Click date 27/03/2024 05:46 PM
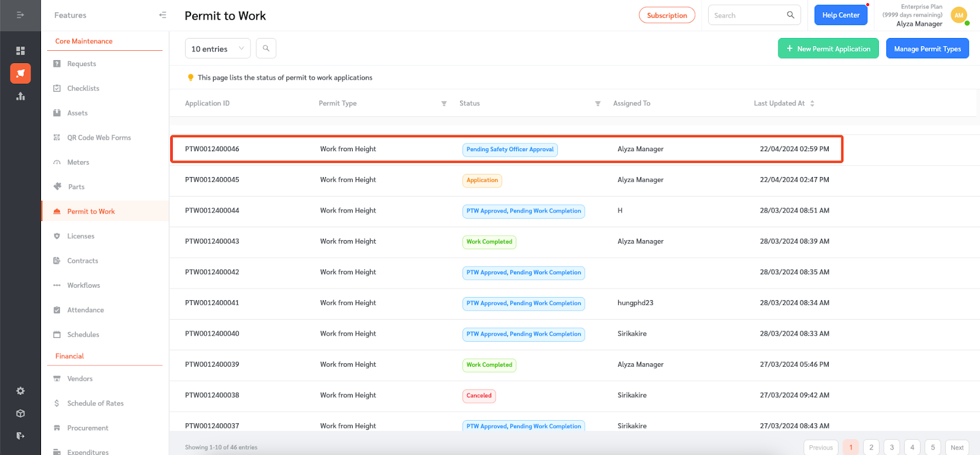 tap(794, 364)
